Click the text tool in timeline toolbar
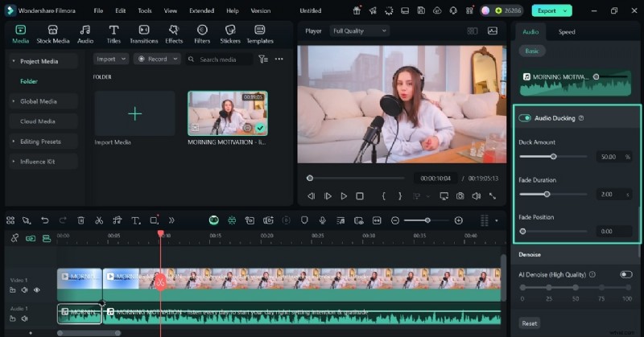 (135, 220)
